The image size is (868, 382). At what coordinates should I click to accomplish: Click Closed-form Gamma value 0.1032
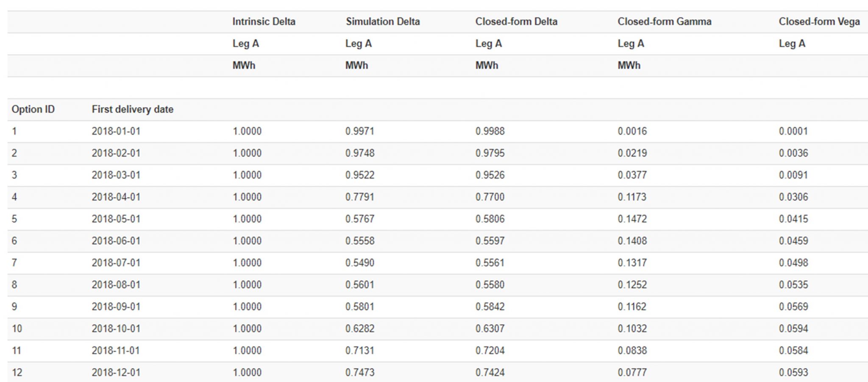click(x=632, y=329)
